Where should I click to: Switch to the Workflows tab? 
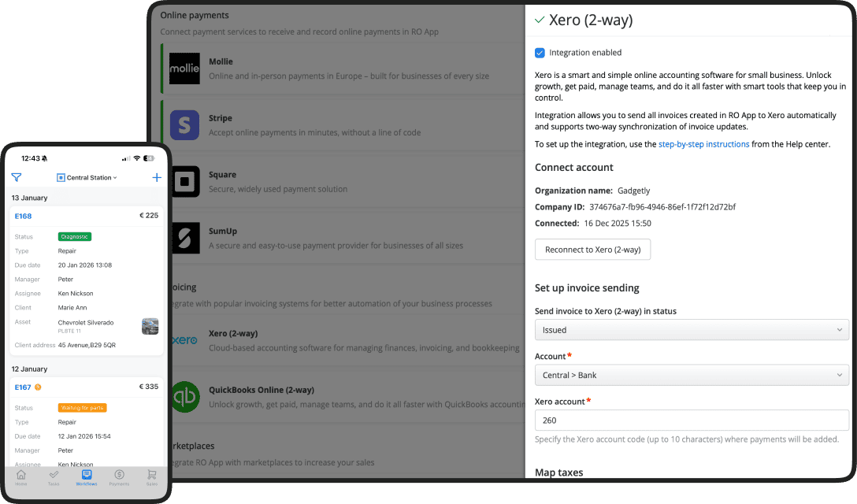point(87,476)
